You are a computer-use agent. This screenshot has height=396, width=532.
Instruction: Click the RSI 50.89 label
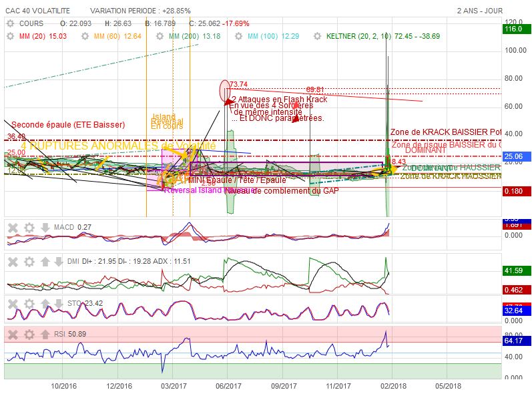pyautogui.click(x=70, y=335)
